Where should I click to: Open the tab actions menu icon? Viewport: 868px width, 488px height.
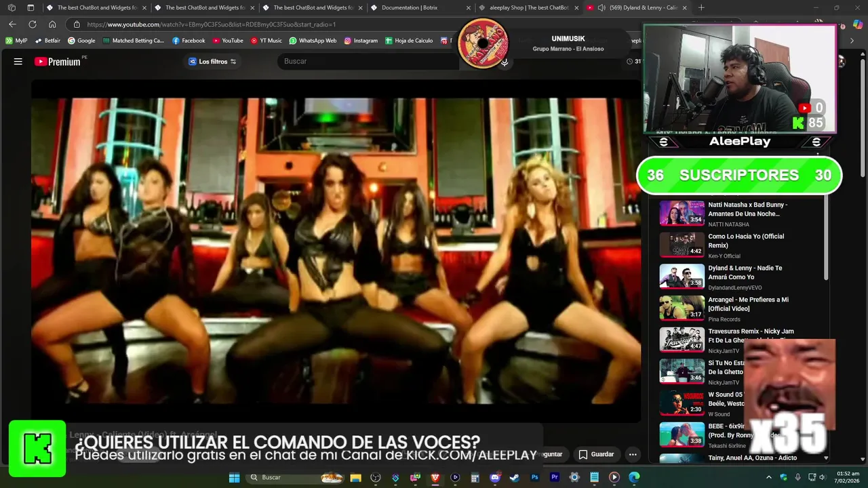click(x=31, y=7)
